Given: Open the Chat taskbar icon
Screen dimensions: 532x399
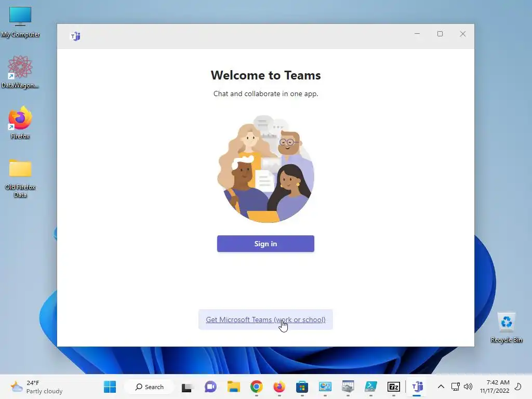Looking at the screenshot, I should pyautogui.click(x=210, y=387).
